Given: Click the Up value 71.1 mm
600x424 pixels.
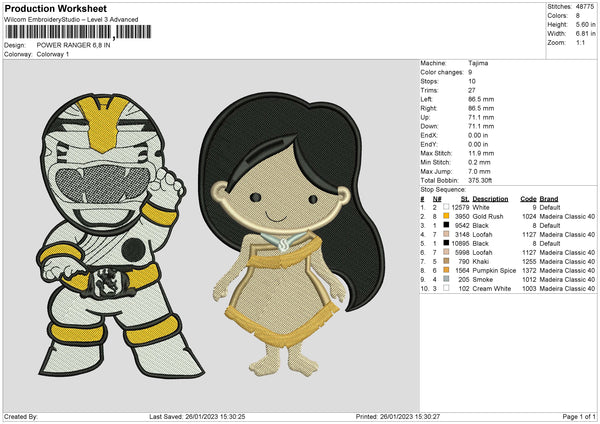Looking at the screenshot, I should [x=481, y=117].
